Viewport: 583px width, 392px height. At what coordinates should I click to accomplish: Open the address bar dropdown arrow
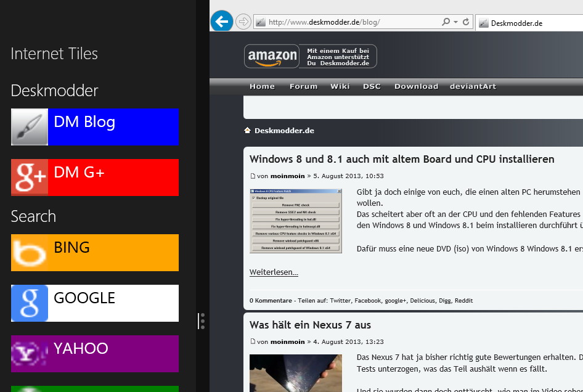click(x=455, y=22)
